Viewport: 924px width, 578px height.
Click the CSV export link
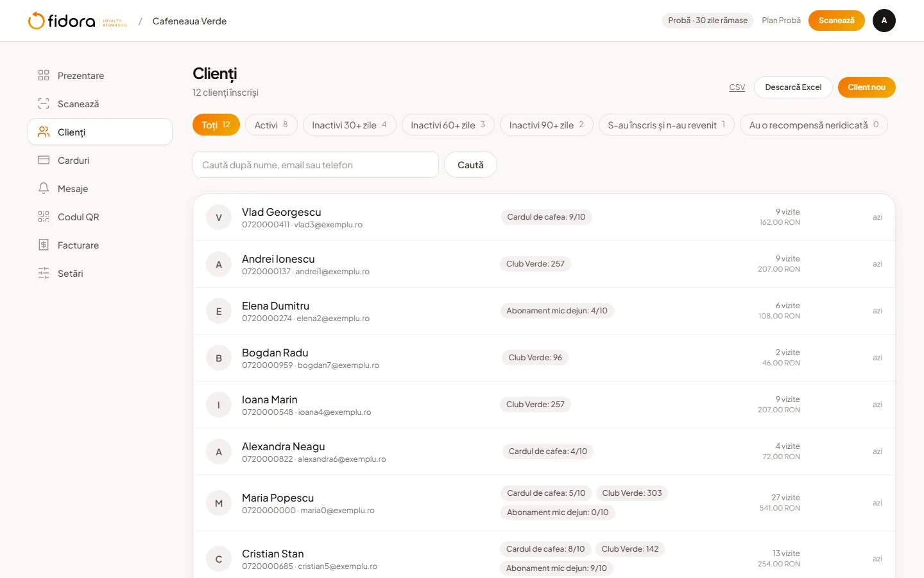737,87
